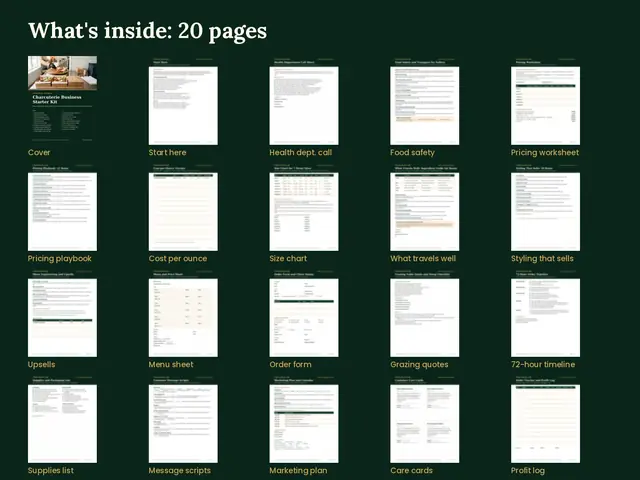This screenshot has width=640, height=480.
Task: Click the 'Start here' caption text
Action: click(167, 153)
